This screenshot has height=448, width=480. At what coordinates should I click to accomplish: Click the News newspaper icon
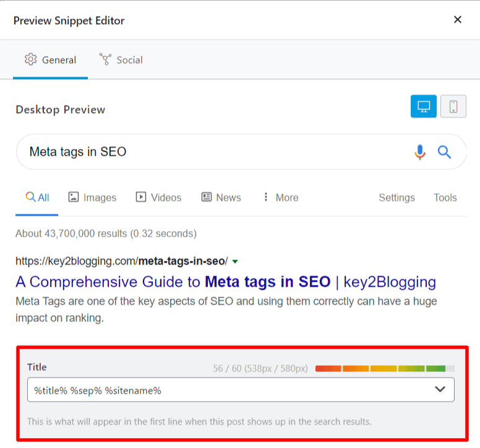coord(207,197)
